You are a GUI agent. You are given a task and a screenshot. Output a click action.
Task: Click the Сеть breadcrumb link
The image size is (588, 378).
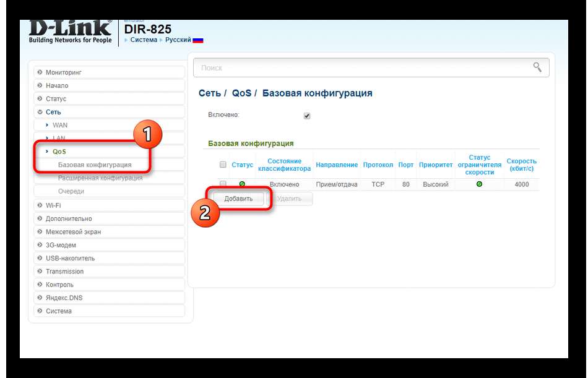210,93
